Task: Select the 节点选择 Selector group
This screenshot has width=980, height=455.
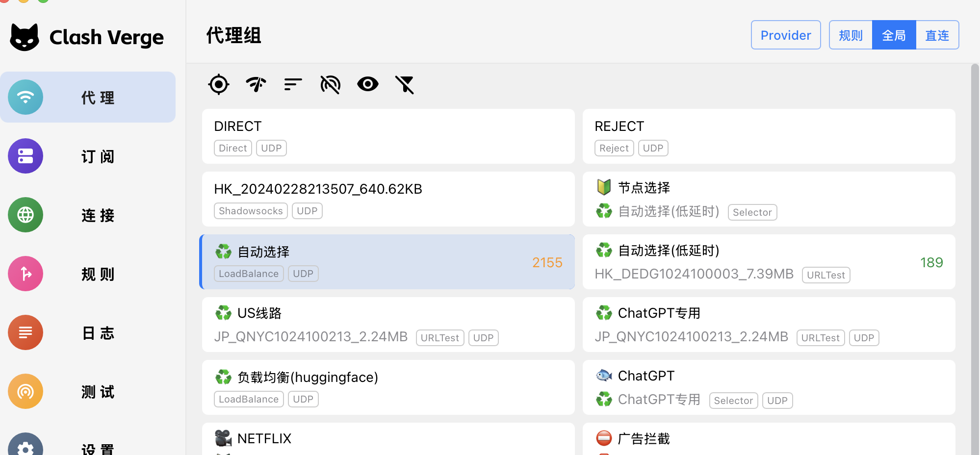Action: (x=769, y=199)
